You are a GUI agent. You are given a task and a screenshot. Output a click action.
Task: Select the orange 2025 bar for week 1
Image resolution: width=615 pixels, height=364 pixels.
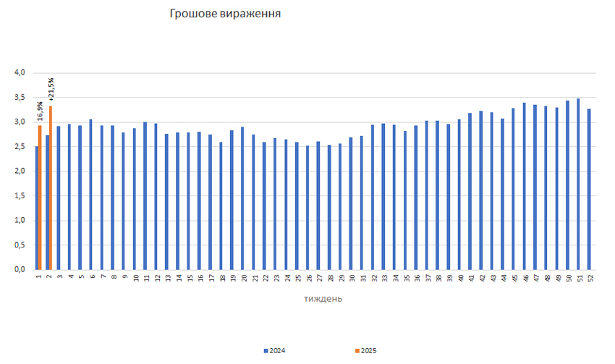[40, 198]
